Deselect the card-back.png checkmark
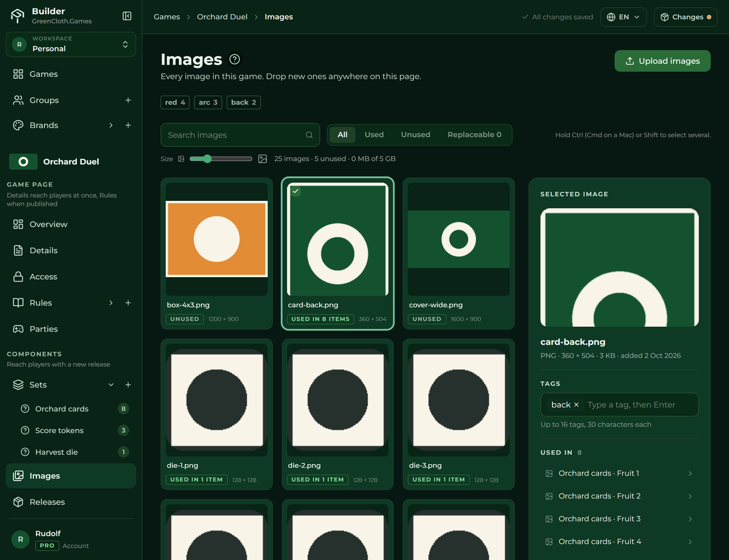The width and height of the screenshot is (729, 560). coord(296,191)
